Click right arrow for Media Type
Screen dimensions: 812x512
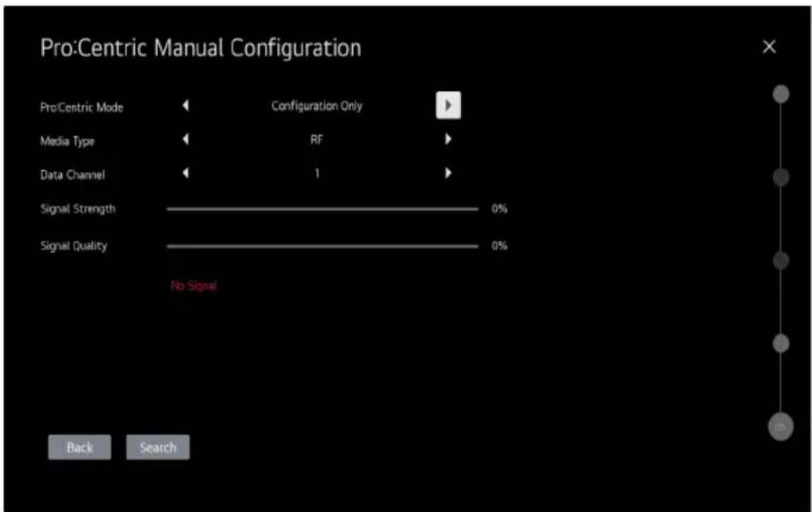tap(448, 139)
